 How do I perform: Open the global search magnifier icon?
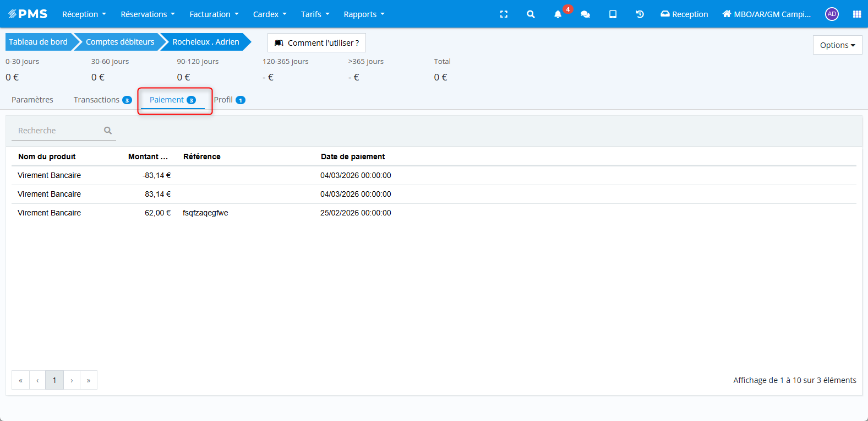(531, 14)
